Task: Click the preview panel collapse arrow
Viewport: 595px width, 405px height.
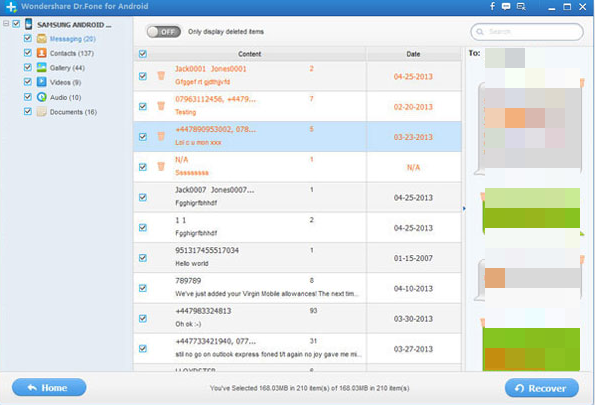Action: click(464, 208)
